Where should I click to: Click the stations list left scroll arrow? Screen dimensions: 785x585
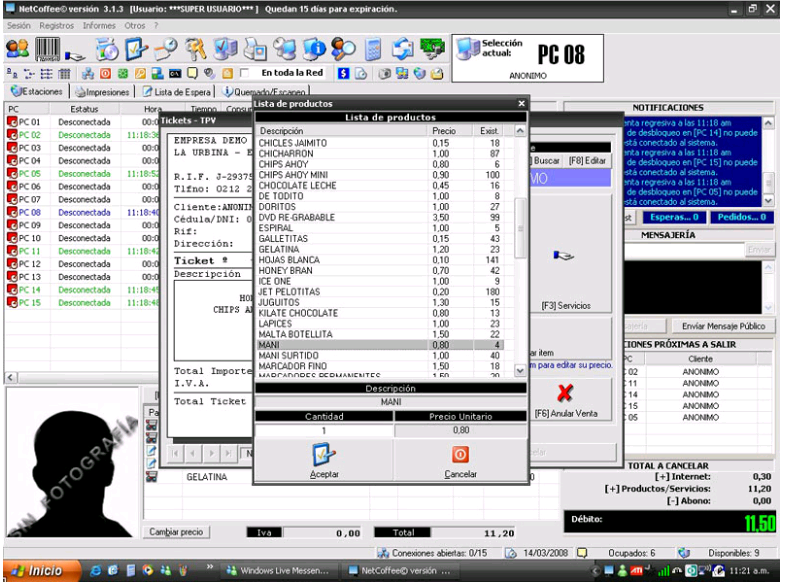click(x=11, y=377)
